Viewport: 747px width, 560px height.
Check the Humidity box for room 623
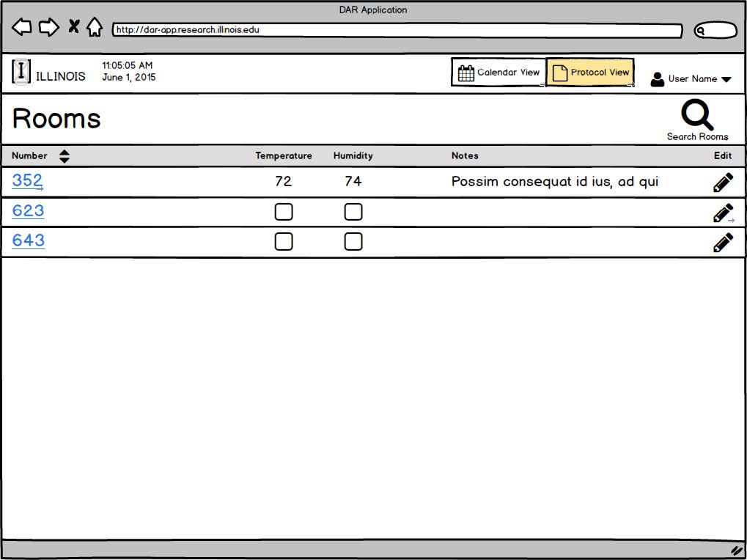(x=353, y=212)
